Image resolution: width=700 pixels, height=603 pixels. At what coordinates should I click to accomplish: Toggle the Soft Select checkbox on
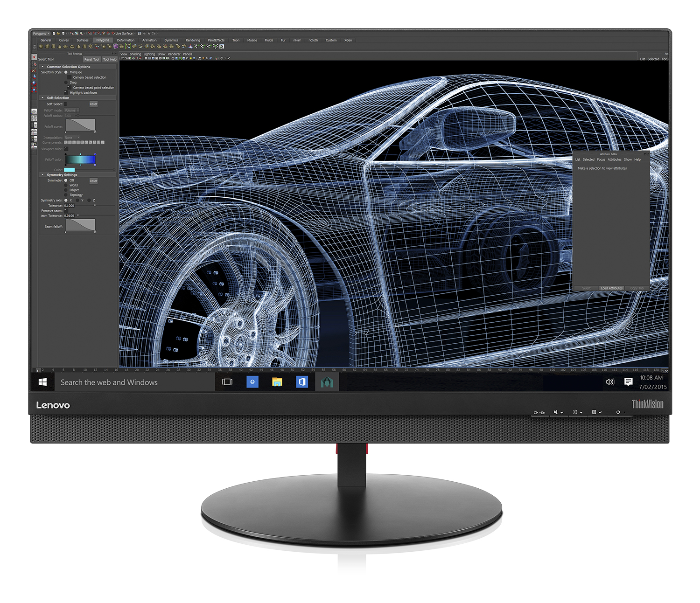(x=66, y=104)
